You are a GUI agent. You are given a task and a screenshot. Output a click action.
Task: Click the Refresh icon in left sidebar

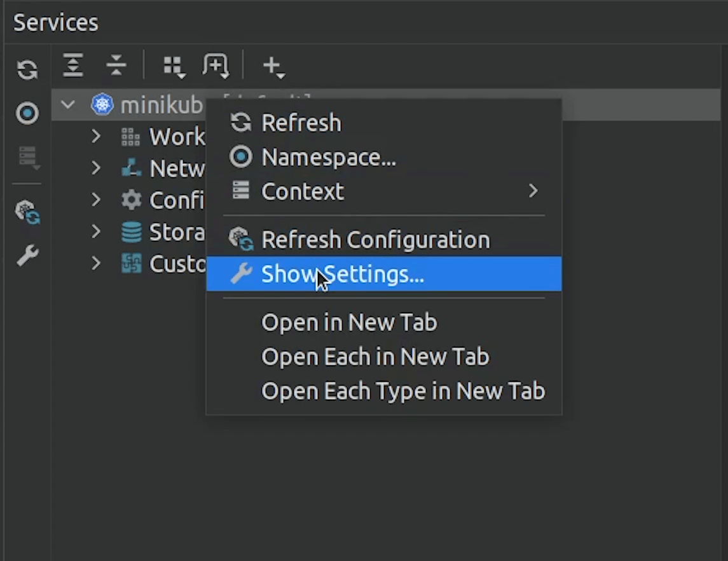[27, 69]
